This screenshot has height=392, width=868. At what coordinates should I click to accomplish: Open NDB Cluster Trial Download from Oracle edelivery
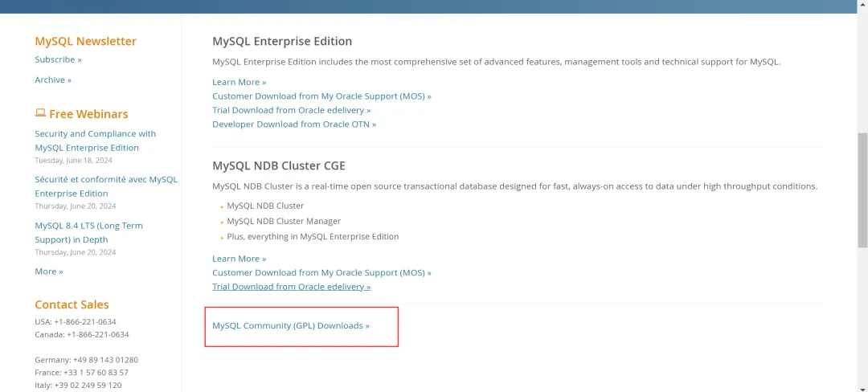[x=292, y=287]
